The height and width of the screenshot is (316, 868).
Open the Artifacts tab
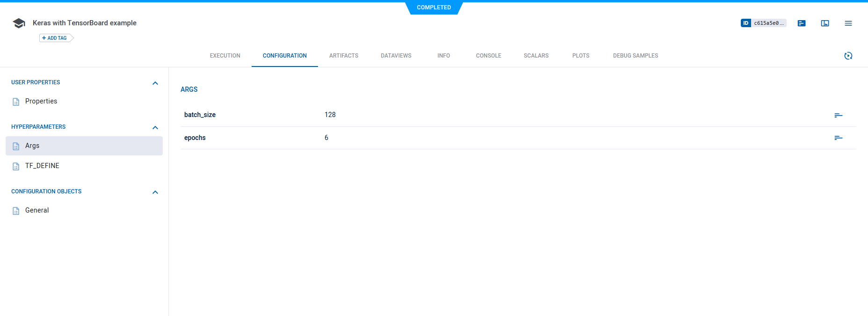pyautogui.click(x=343, y=56)
